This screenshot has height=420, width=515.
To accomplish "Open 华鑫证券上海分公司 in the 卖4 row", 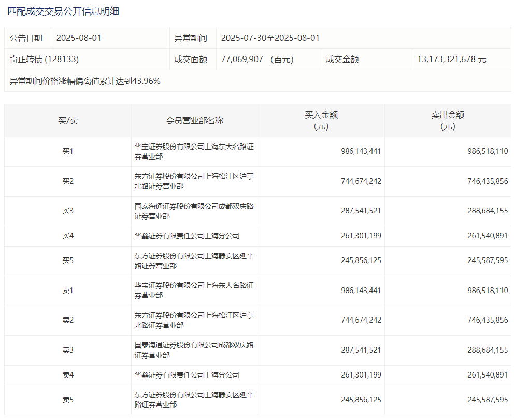I will click(x=187, y=374).
